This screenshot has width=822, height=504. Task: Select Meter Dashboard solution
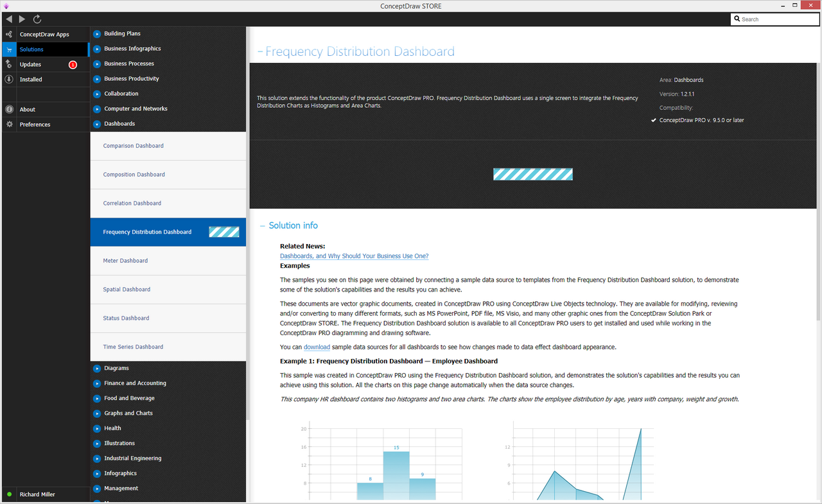pos(168,261)
